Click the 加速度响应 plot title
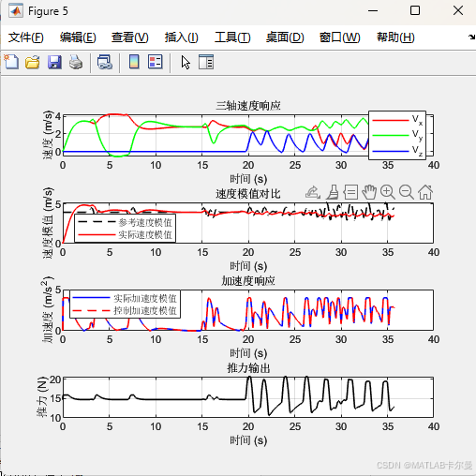The image size is (476, 476). pyautogui.click(x=248, y=281)
